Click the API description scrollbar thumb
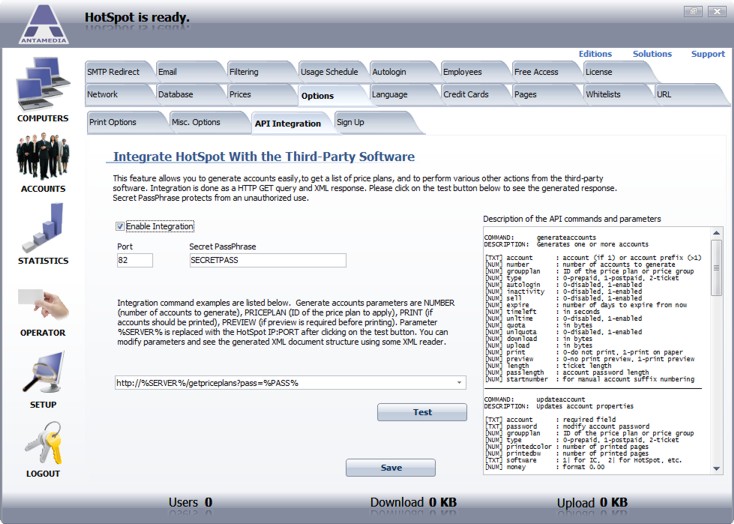 (x=716, y=267)
